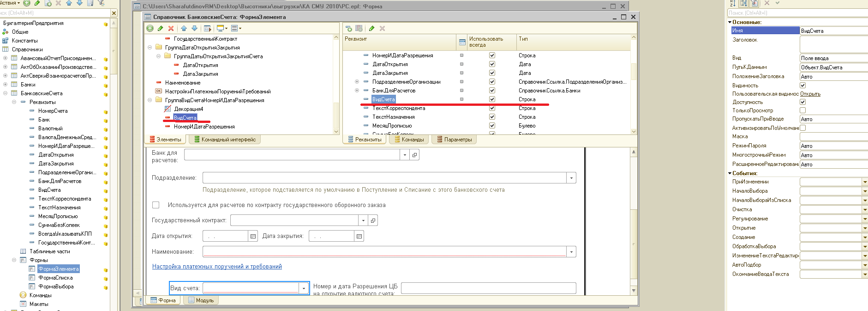Screen dimensions: 868x311
Task: Click the Add attribute icon above Реквизит column
Action: [x=349, y=29]
